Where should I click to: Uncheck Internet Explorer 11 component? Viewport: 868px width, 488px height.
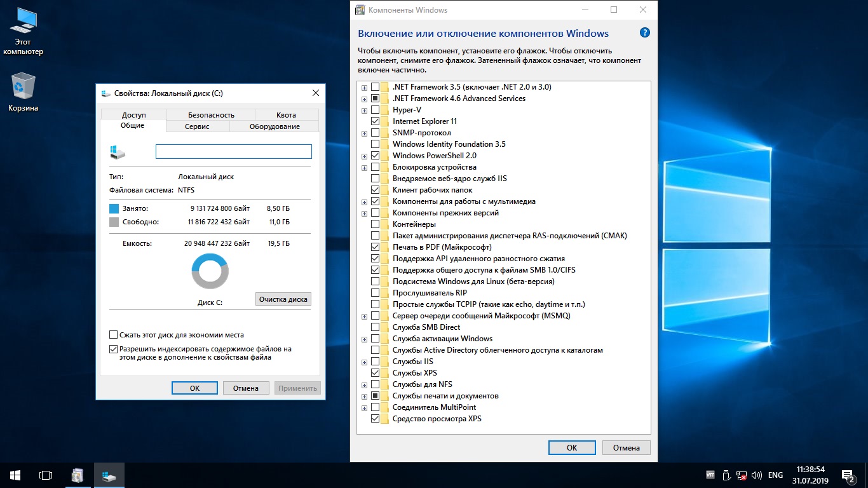coord(376,121)
